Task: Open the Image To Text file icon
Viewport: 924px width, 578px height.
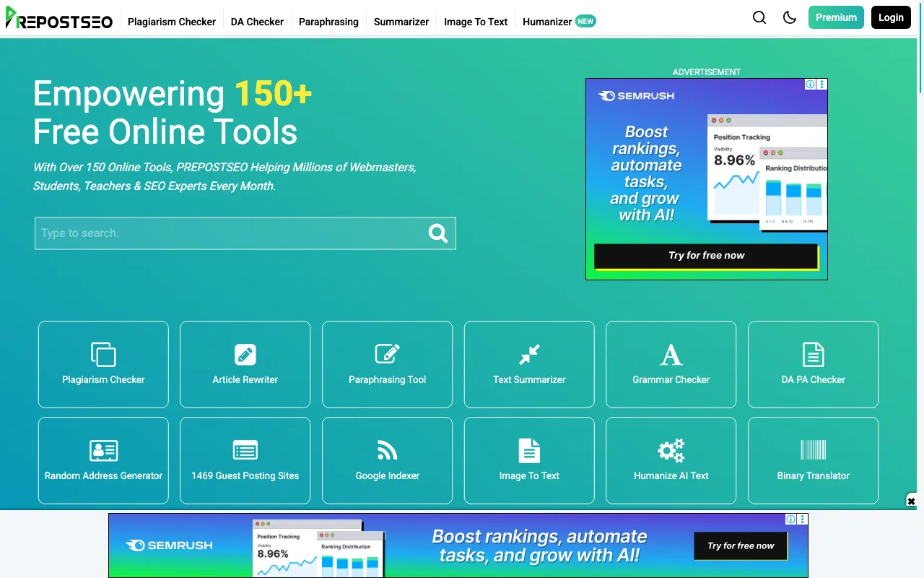Action: (529, 451)
